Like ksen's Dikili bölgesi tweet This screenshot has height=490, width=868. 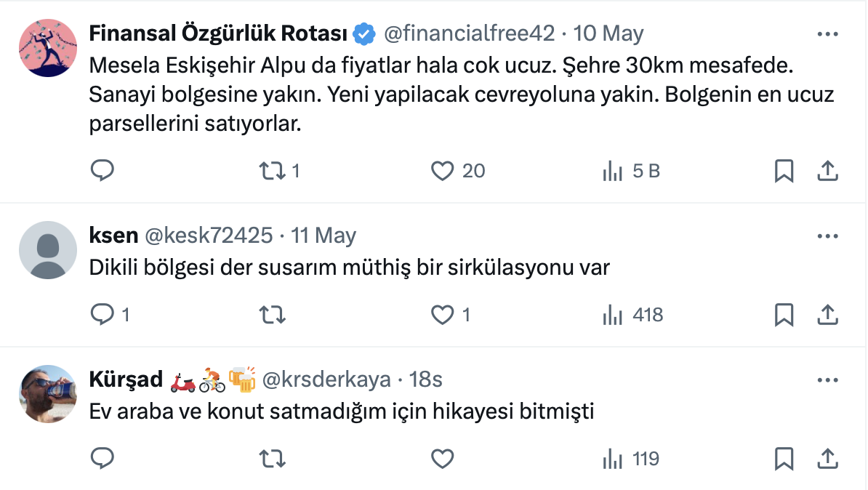point(443,315)
